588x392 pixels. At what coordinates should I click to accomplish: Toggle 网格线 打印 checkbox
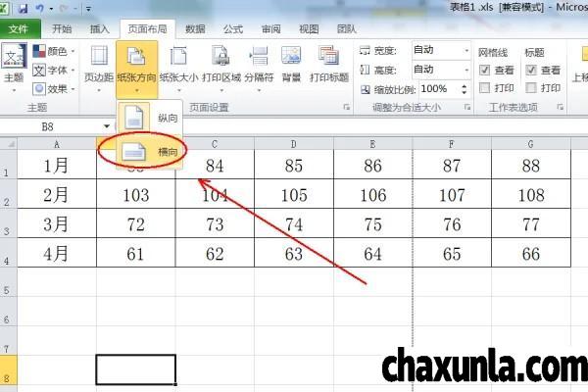[x=484, y=88]
